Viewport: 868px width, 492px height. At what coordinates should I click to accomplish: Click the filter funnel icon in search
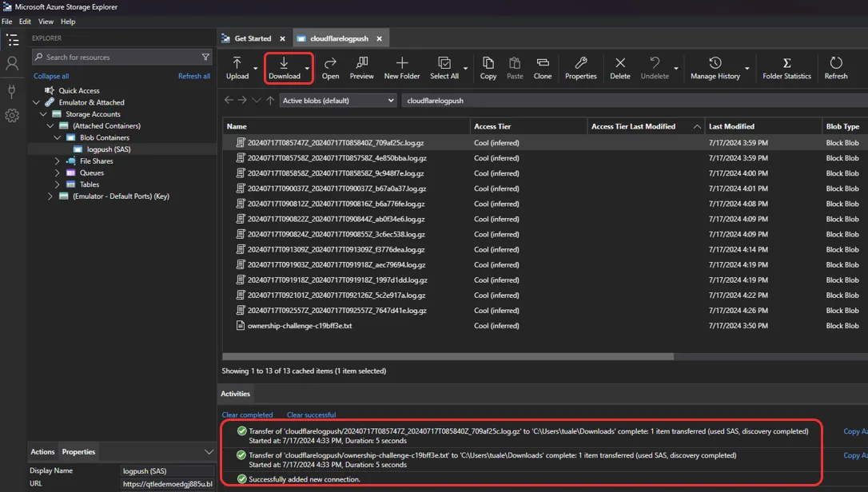(x=205, y=57)
